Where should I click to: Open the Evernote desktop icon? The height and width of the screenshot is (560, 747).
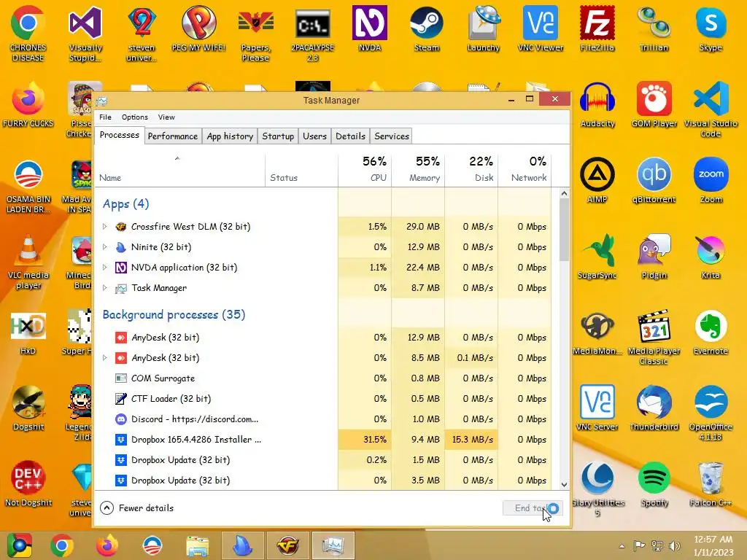pos(711,332)
